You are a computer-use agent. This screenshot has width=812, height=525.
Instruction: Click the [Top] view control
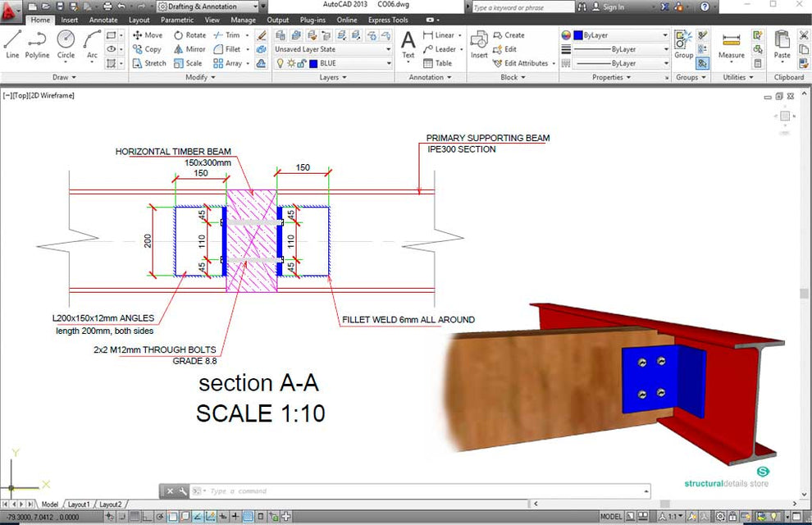[21, 95]
